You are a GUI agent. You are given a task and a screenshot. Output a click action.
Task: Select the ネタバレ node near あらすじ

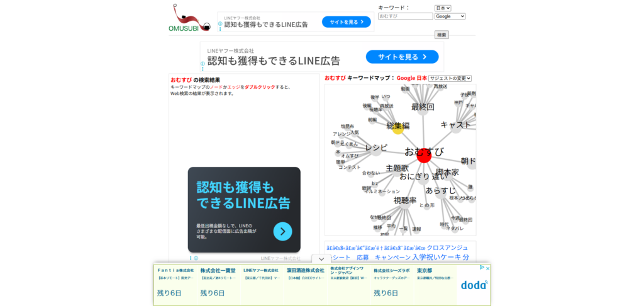click(x=455, y=229)
